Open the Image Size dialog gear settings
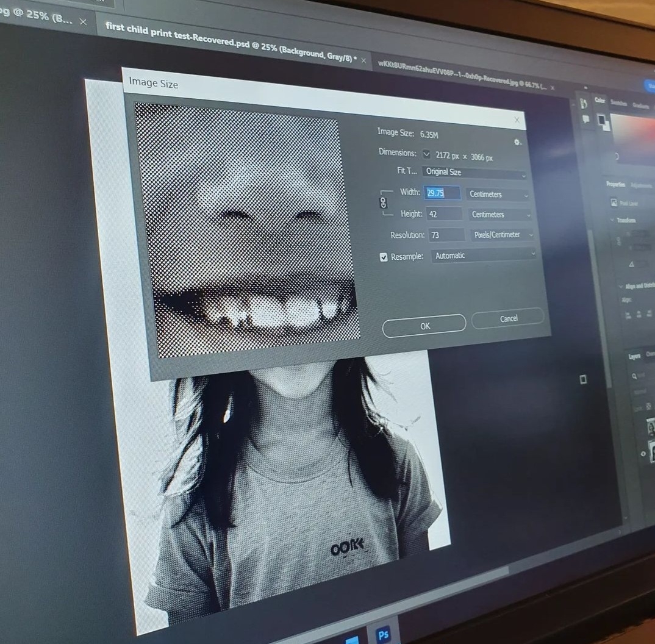The width and height of the screenshot is (655, 644). click(x=517, y=142)
